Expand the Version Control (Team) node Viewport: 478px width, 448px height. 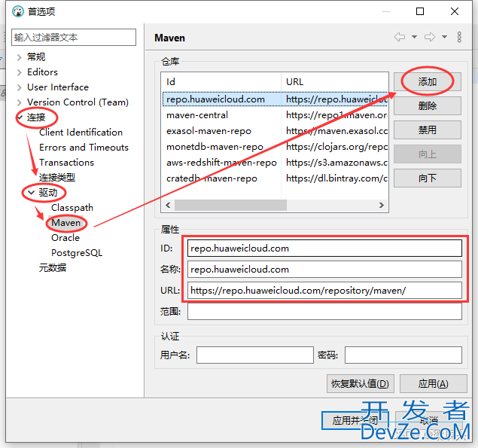click(x=20, y=102)
